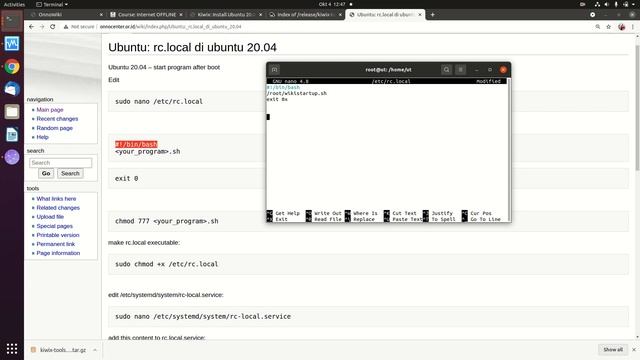The image size is (640, 360).
Task: Open Permanent link in tools
Action: point(56,244)
